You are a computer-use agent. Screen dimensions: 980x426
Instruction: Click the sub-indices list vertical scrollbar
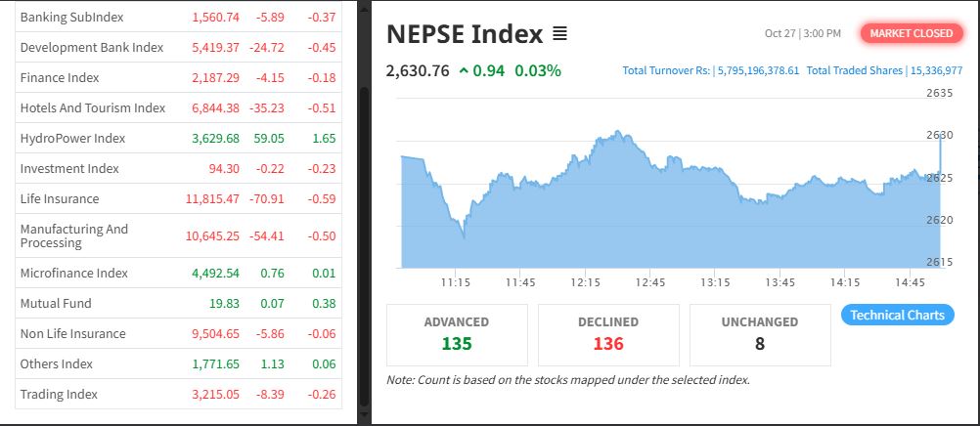[365, 247]
